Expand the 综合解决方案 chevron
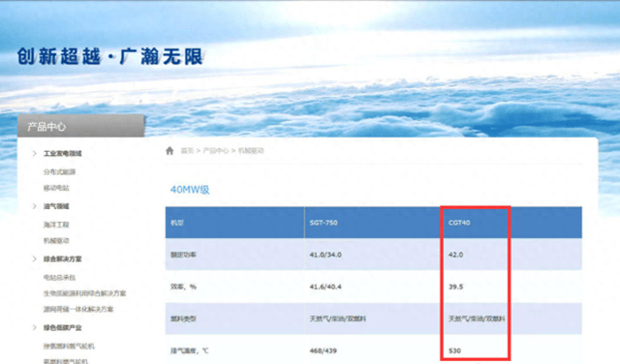Image resolution: width=620 pixels, height=364 pixels. click(x=35, y=258)
